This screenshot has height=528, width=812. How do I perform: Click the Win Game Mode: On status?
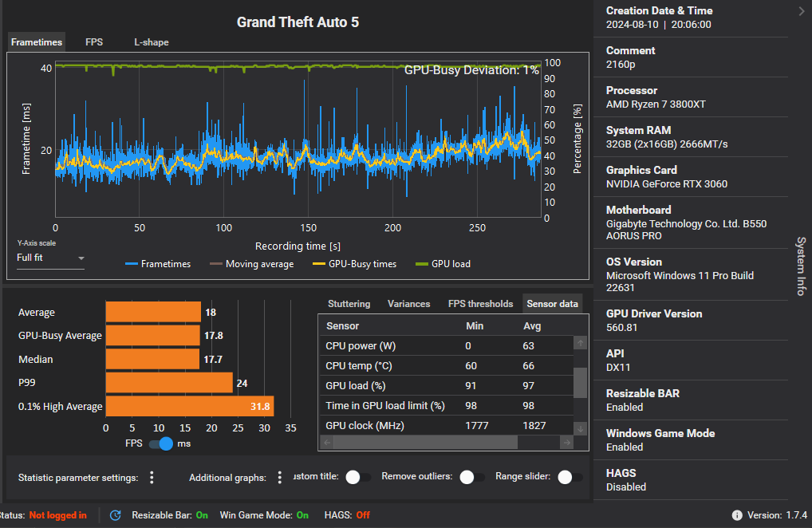pyautogui.click(x=264, y=515)
